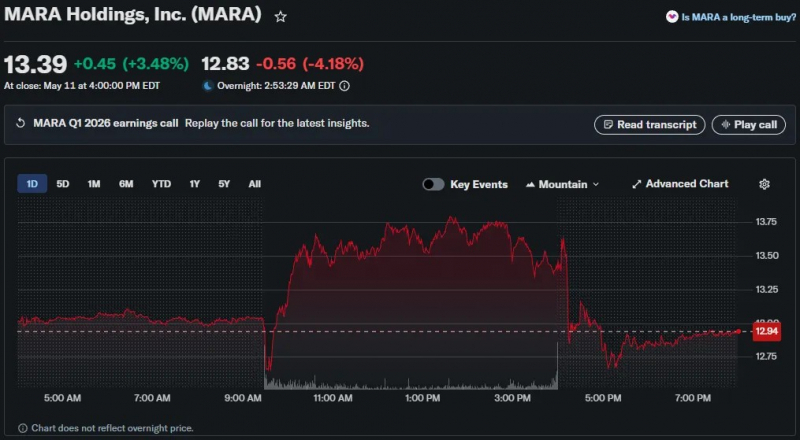800x440 pixels.
Task: Switch to the 1M range
Action: [x=94, y=184]
